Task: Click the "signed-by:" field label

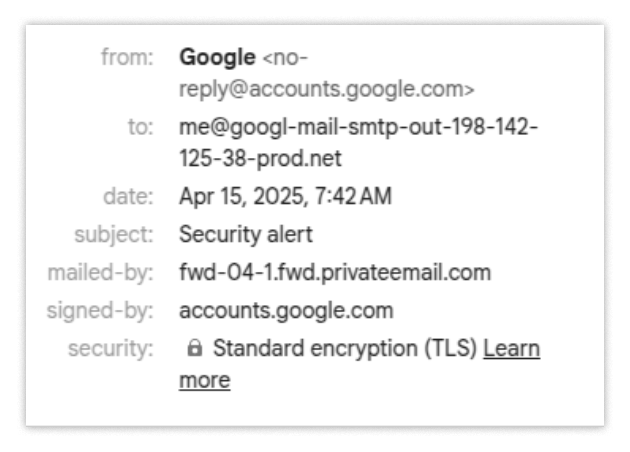Action: coord(102,311)
